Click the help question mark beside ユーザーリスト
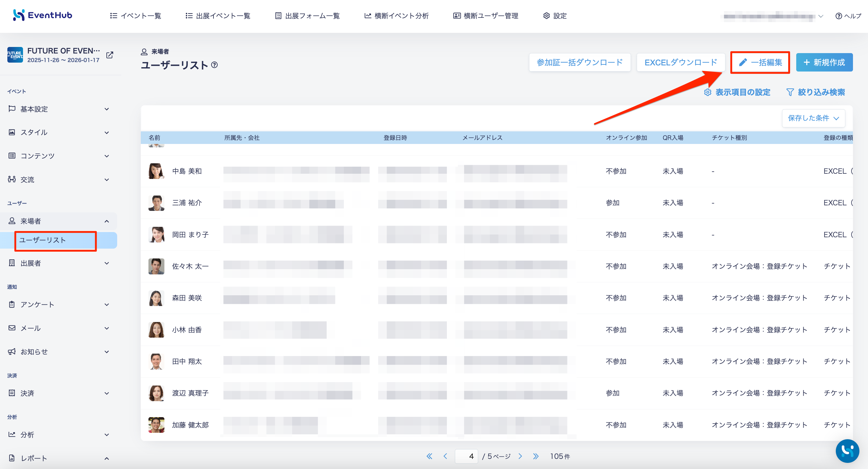Image resolution: width=868 pixels, height=469 pixels. [214, 65]
